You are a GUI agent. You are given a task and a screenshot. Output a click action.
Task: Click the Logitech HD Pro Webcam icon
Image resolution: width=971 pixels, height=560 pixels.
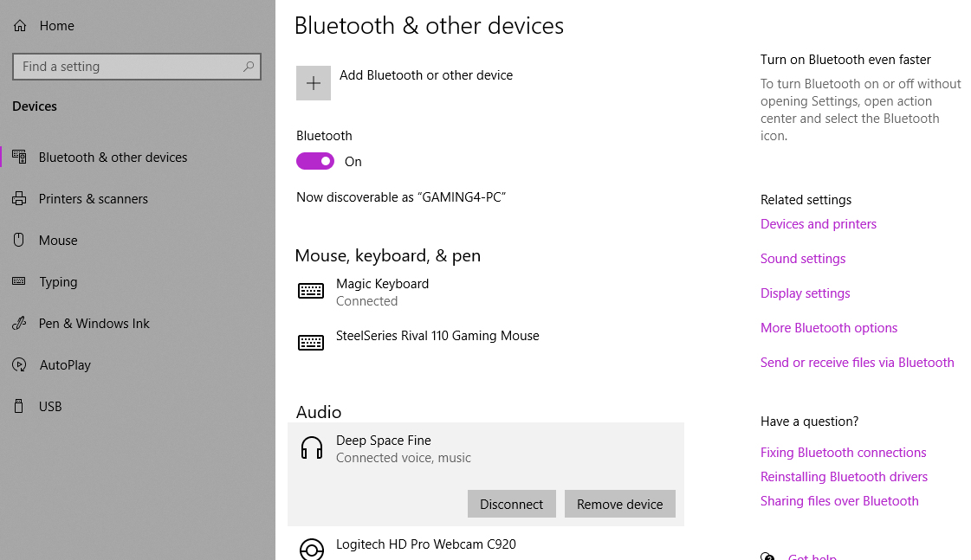pyautogui.click(x=311, y=549)
